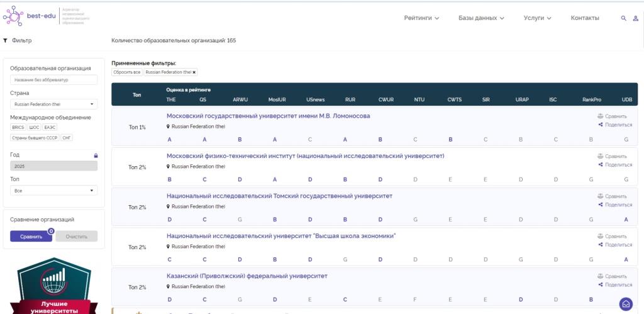Open the Страна dropdown

click(54, 104)
